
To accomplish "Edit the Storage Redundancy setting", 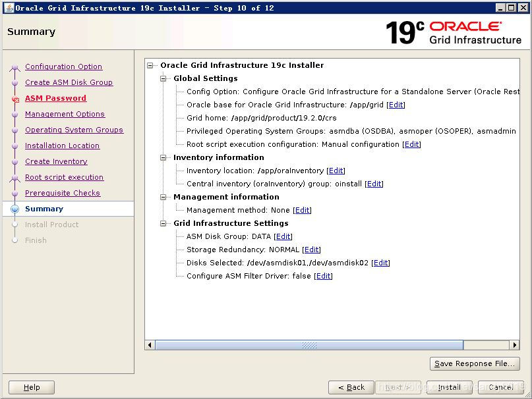I will point(311,250).
